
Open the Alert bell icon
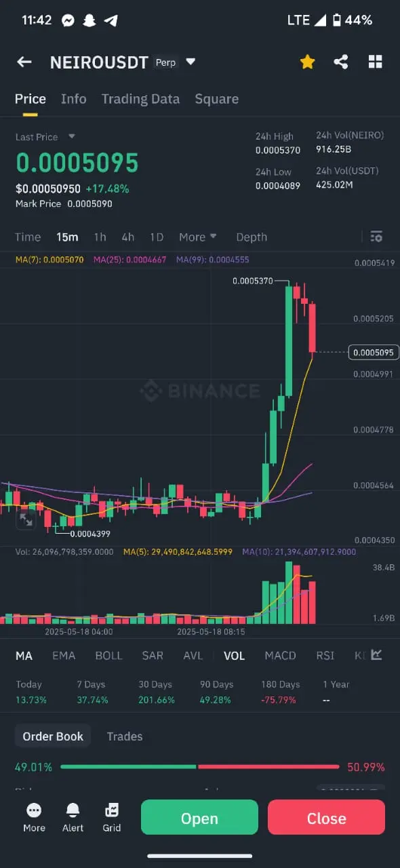click(x=73, y=810)
